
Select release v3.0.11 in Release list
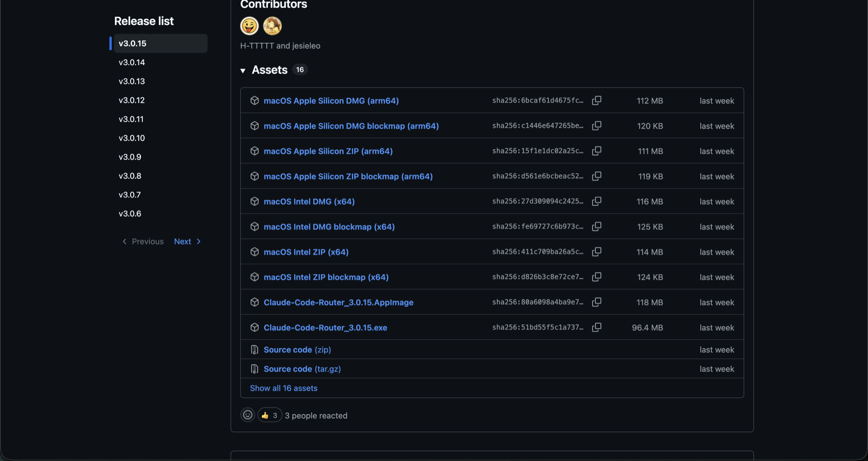(131, 119)
